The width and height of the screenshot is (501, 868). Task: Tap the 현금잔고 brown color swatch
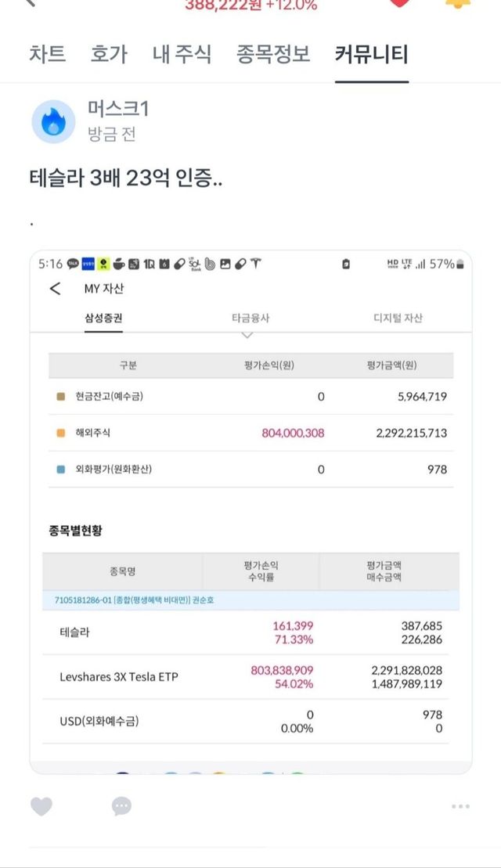[61, 397]
